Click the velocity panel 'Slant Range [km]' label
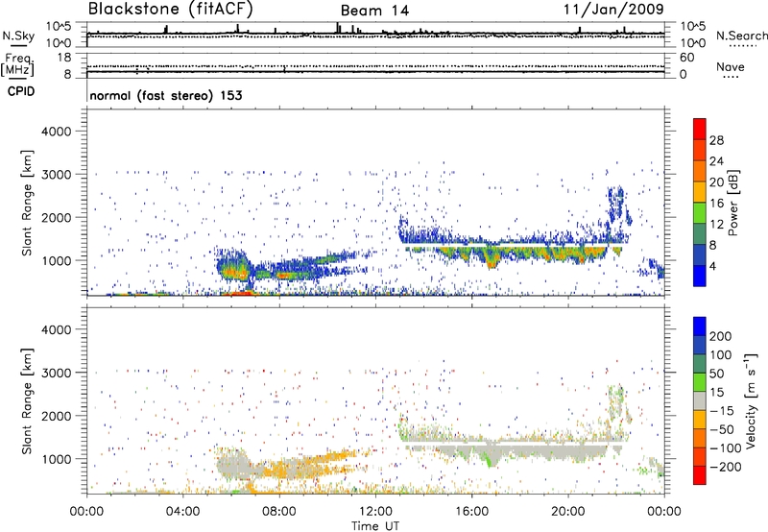This screenshot has width=768, height=532. point(27,400)
